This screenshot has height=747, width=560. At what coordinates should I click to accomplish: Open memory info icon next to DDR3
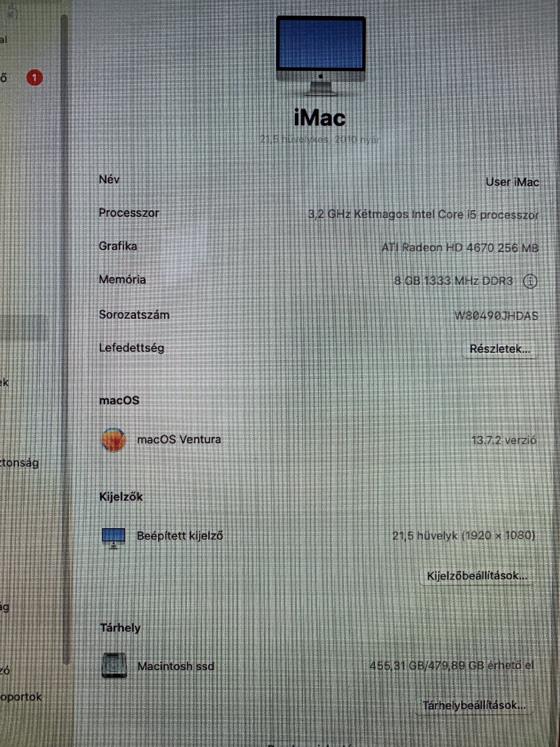[530, 281]
